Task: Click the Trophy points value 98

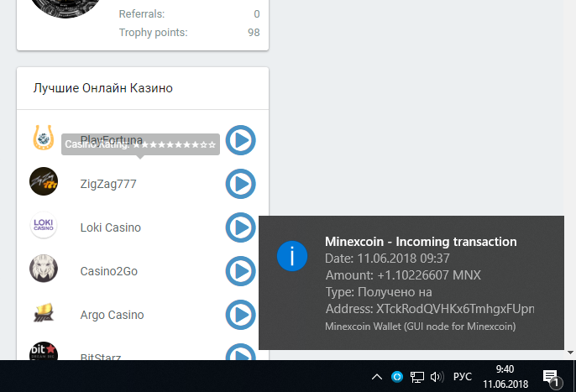Action: tap(254, 33)
